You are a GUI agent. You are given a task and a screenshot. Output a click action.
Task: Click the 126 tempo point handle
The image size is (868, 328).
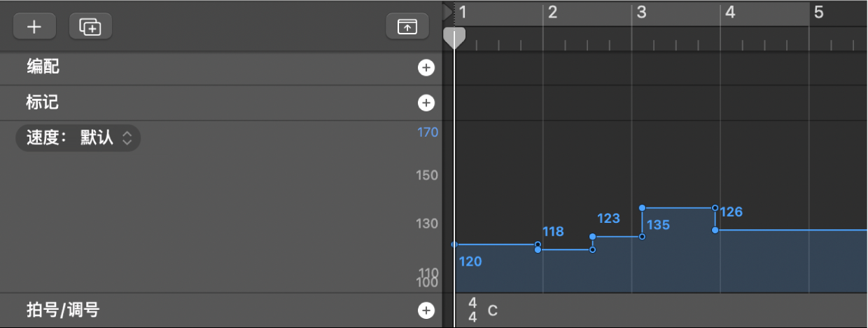pos(715,230)
